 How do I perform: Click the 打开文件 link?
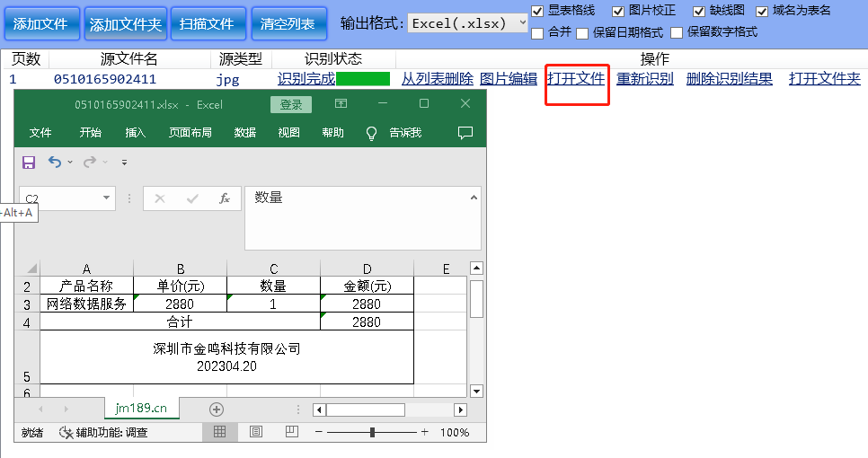pyautogui.click(x=576, y=79)
